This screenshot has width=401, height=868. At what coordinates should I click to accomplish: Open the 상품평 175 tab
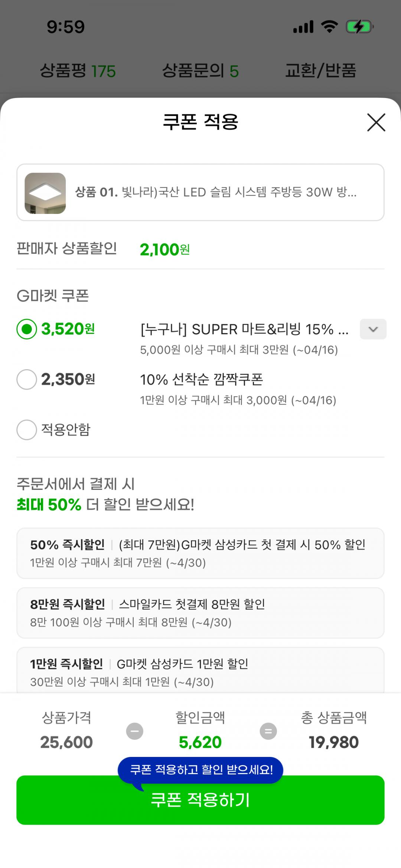click(78, 71)
